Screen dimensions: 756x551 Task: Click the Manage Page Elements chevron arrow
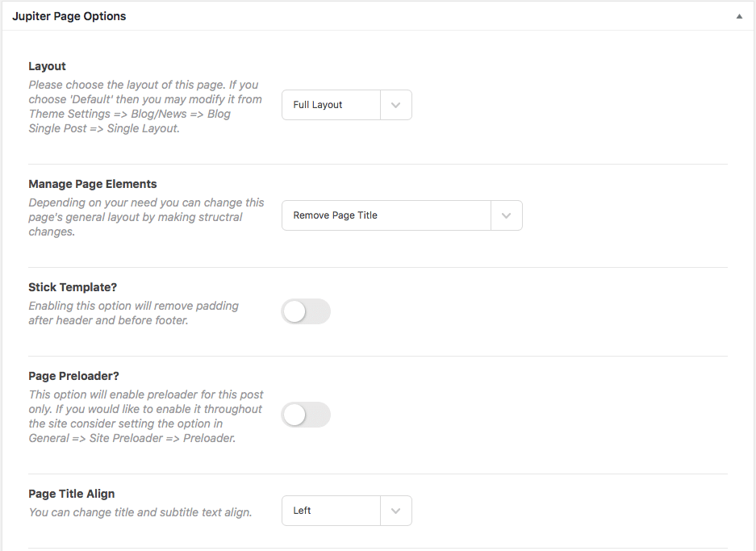coord(506,215)
